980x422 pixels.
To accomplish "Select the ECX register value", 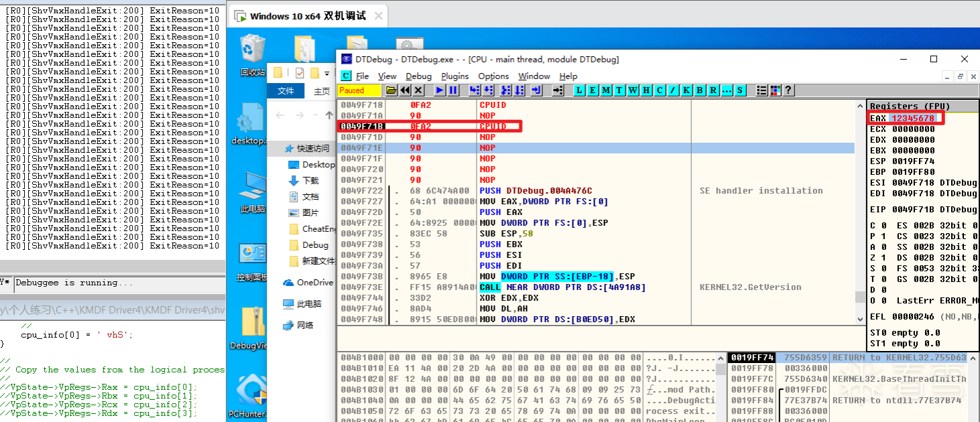I will [x=913, y=129].
